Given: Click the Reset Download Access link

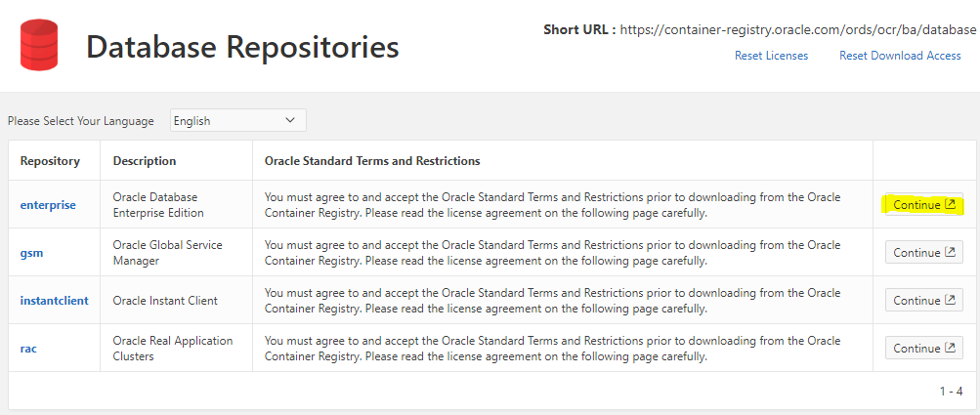Looking at the screenshot, I should point(900,56).
